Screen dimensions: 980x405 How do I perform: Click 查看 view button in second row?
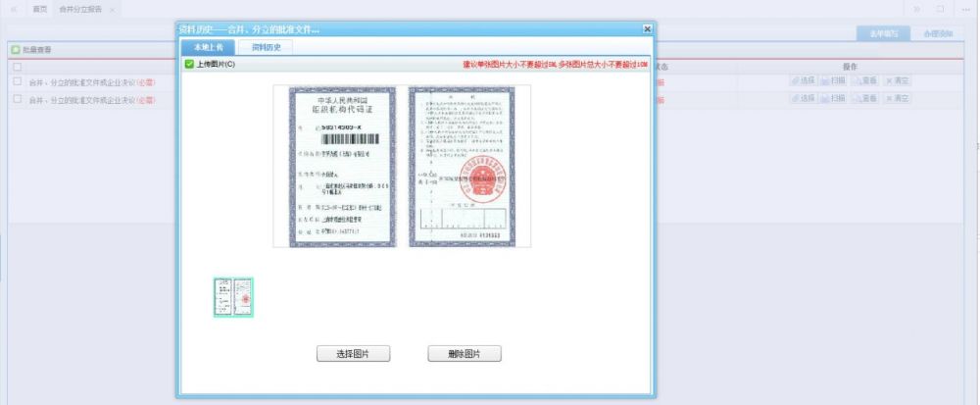865,98
